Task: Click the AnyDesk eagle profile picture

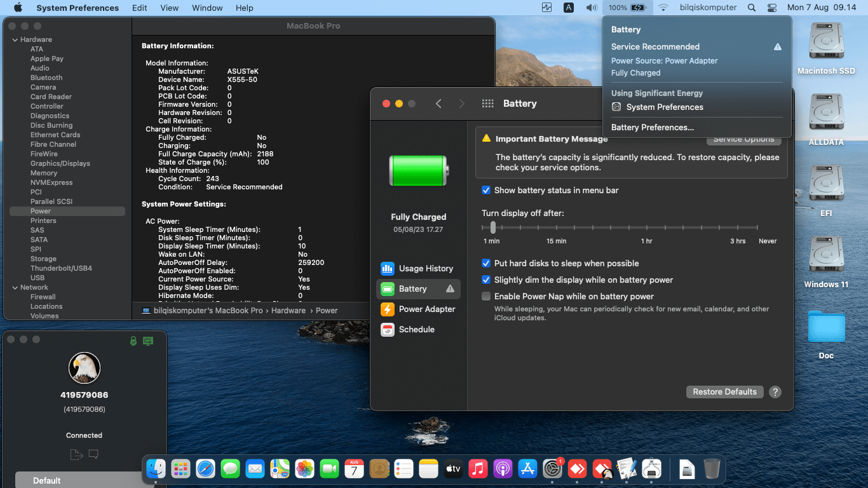Action: [x=85, y=368]
